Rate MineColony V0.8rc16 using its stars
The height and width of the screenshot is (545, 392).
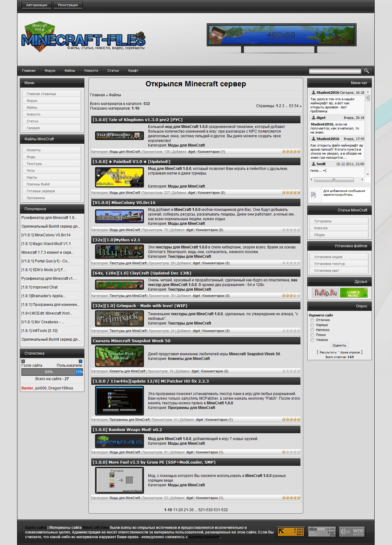tap(291, 230)
